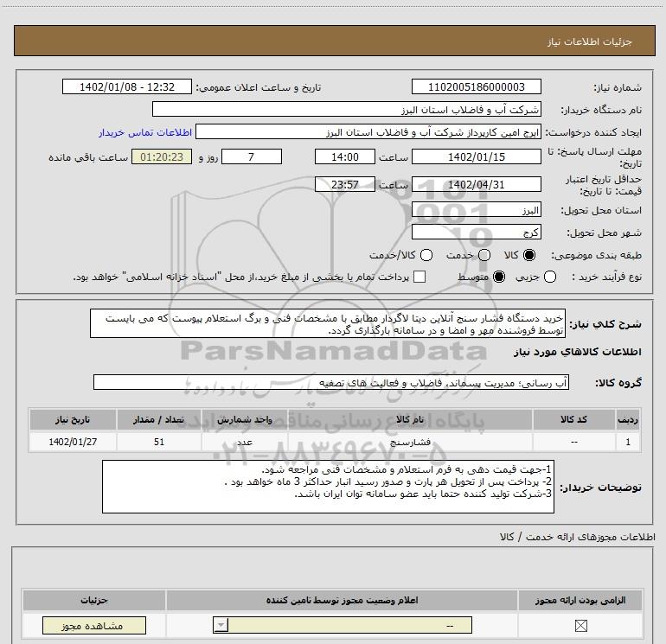Screen dimensions: 666x644
Task: Click the شرح کلی نیاز description box
Action: 328,324
